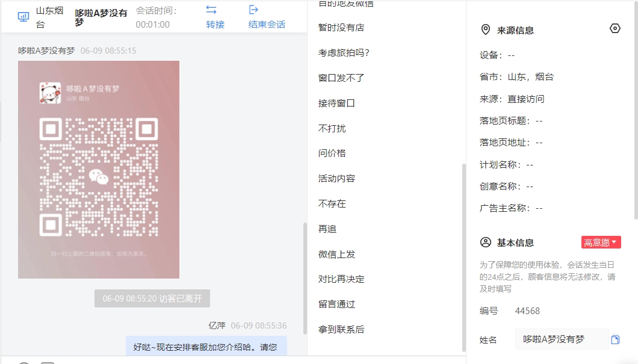Click the customer info panel scrollbar
This screenshot has width=638, height=364.
pos(636,110)
